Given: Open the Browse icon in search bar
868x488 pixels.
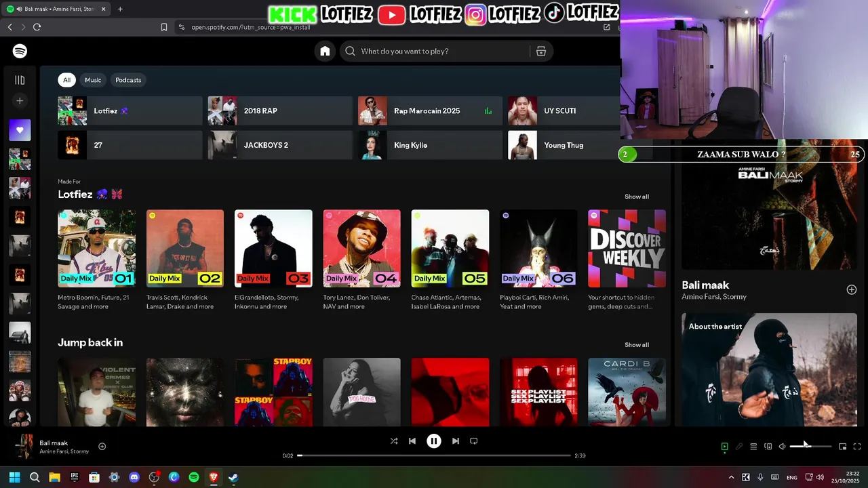Looking at the screenshot, I should point(541,51).
